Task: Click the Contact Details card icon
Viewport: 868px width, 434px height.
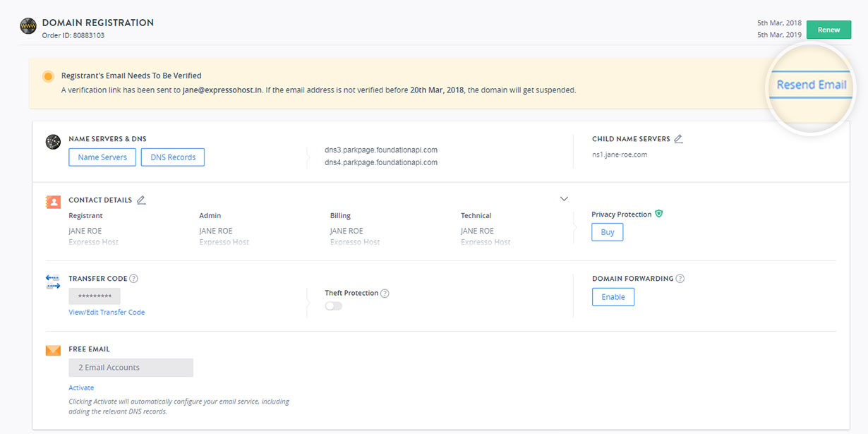Action: [x=53, y=202]
